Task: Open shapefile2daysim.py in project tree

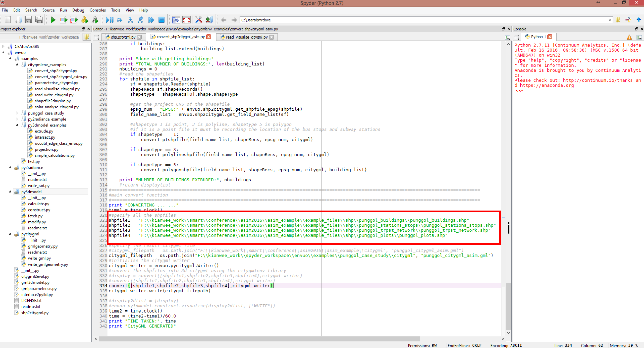Action: (x=52, y=101)
